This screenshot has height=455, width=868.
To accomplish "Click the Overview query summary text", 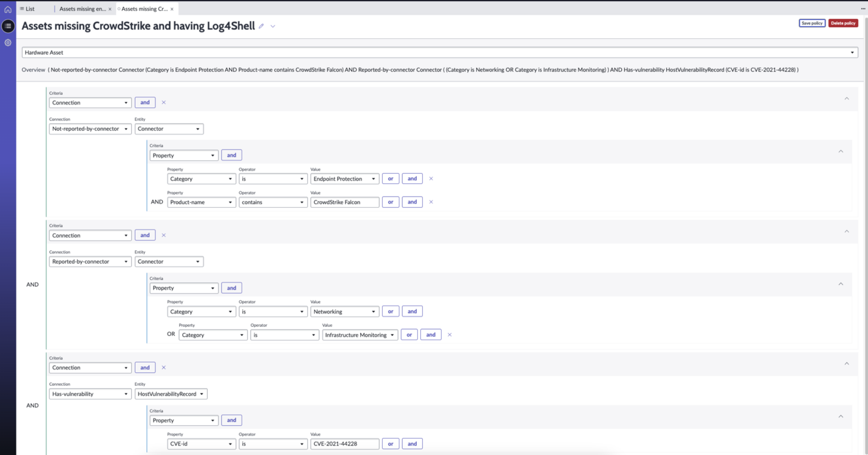I will click(x=423, y=70).
